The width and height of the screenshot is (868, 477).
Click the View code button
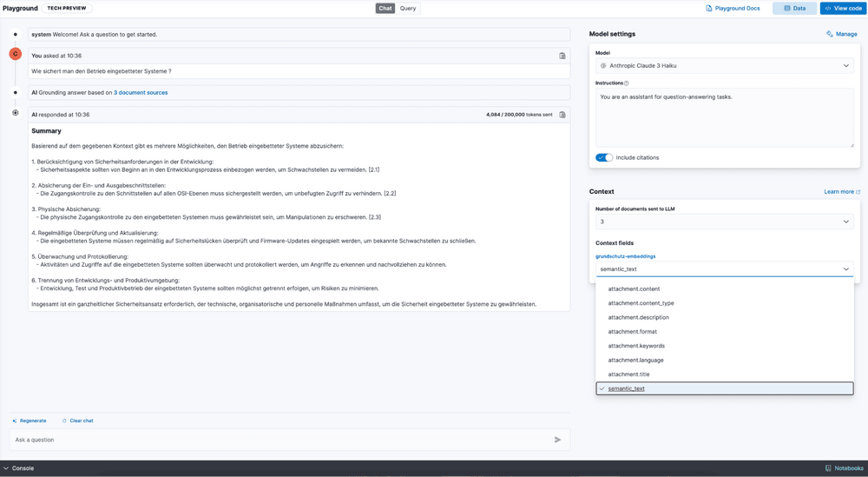point(843,8)
